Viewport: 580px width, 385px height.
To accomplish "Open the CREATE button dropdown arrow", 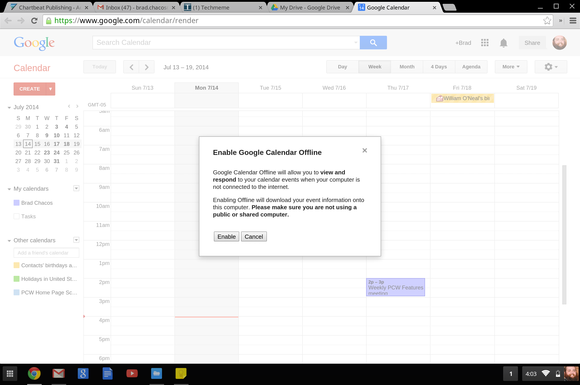I will (50, 89).
